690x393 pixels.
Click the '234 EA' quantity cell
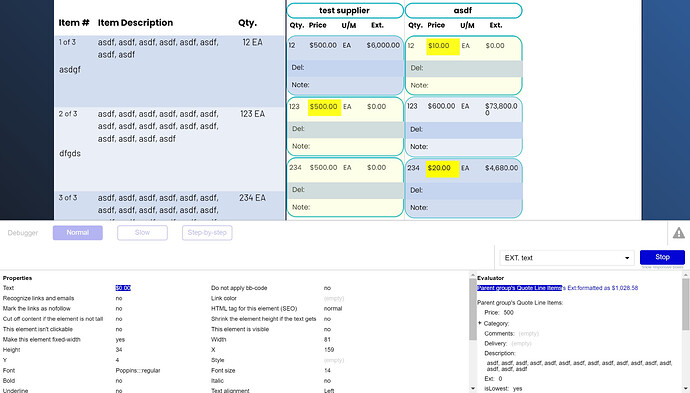point(253,198)
